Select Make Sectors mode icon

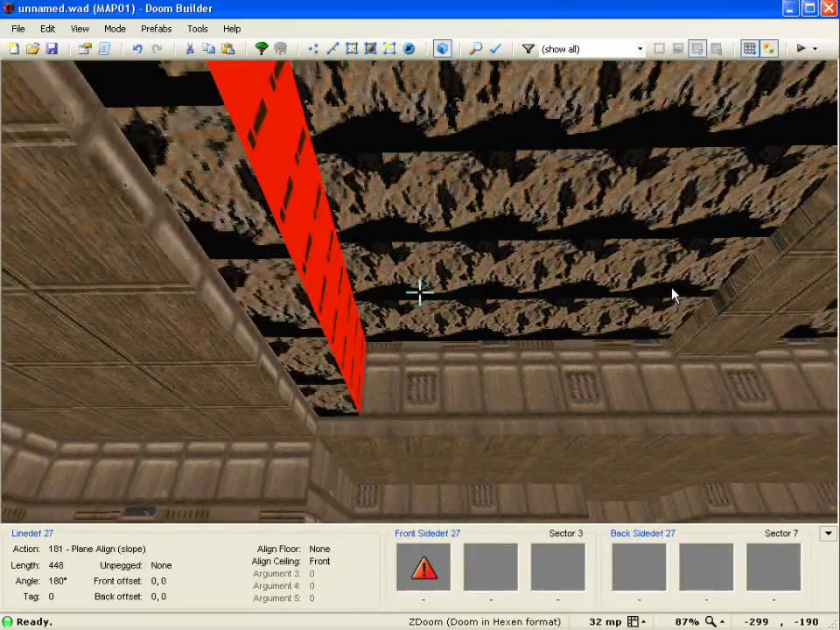point(389,49)
